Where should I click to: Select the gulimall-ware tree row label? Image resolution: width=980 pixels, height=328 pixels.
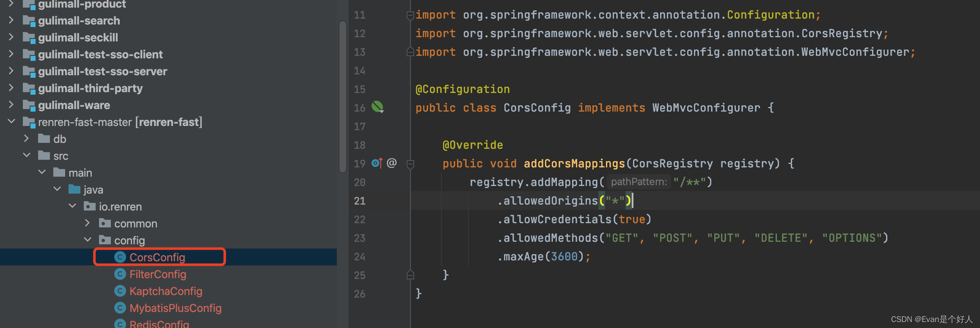[x=74, y=105]
